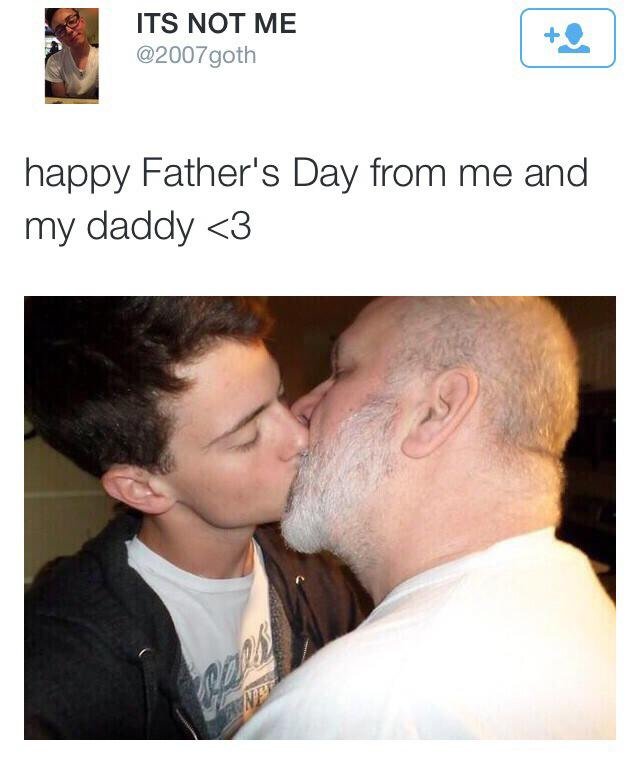Click the glasses on the profile avatar

click(67, 24)
